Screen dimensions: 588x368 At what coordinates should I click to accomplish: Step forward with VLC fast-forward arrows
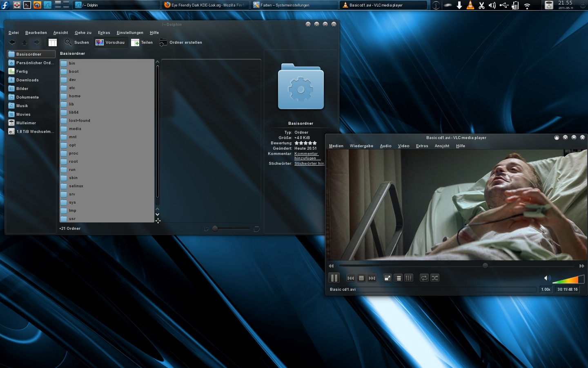[x=582, y=266]
